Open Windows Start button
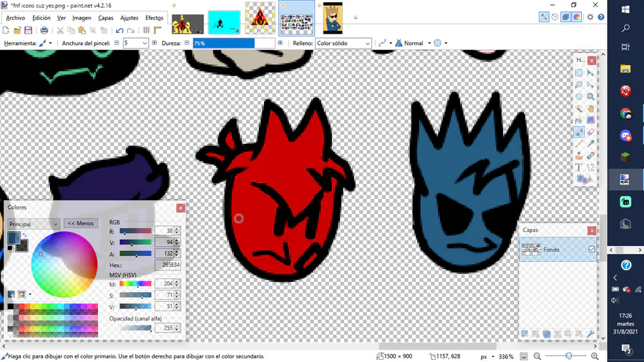 click(x=625, y=10)
